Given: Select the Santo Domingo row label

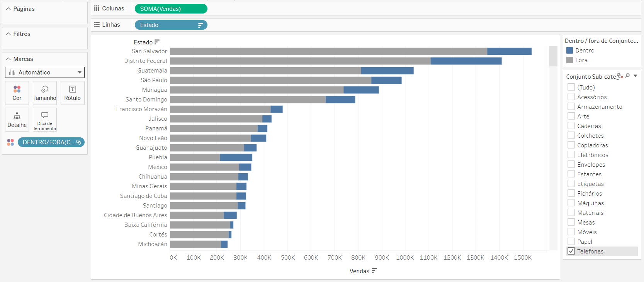Looking at the screenshot, I should pos(146,100).
